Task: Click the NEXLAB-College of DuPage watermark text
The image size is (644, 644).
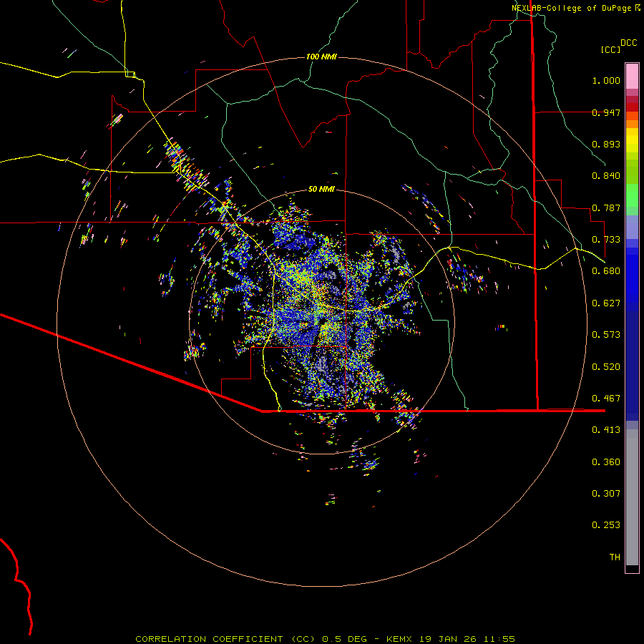Action: pos(571,8)
